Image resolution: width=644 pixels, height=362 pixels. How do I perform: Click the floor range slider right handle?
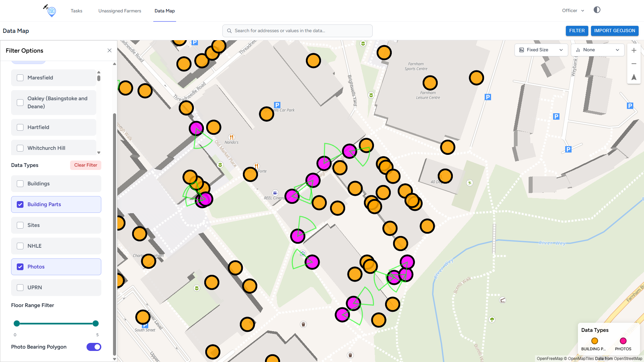(96, 323)
